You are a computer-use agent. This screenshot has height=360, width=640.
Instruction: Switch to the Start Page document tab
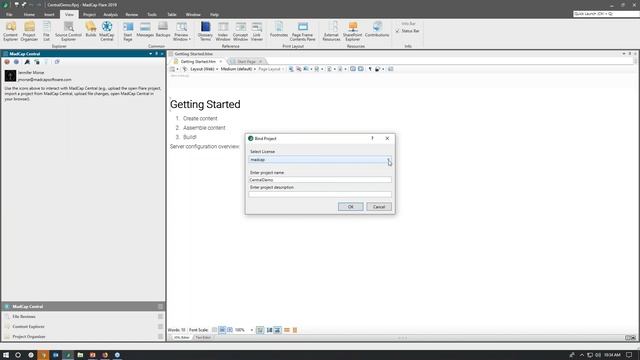coord(247,62)
